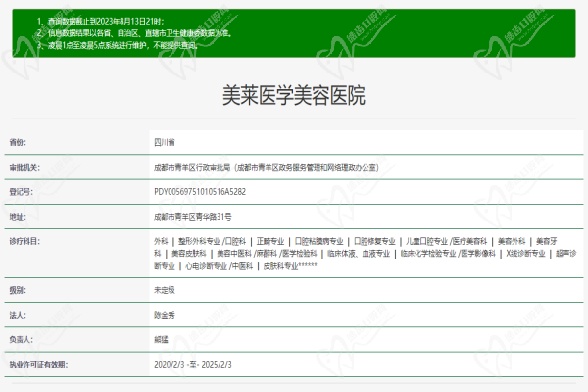Click notice line 3 about 凌晨1点至凌晨5点系统维护

pos(117,46)
